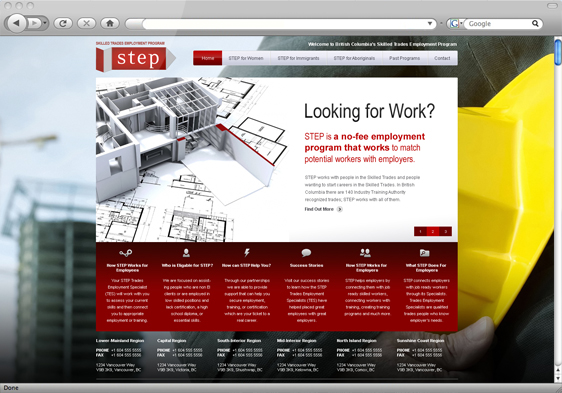Switch to slide 3 in the banner pager

tap(446, 232)
